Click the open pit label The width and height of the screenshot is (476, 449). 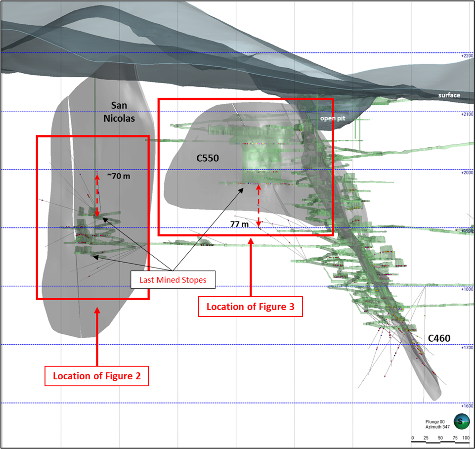click(331, 118)
